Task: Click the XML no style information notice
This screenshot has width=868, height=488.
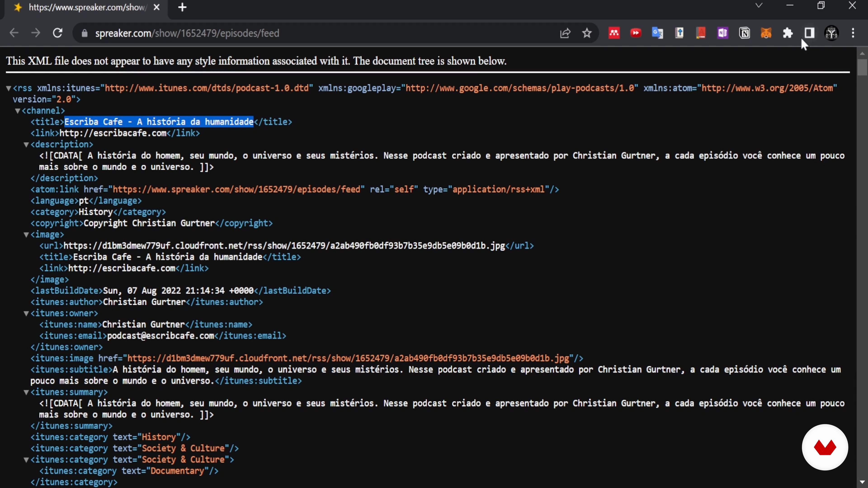Action: (x=256, y=61)
